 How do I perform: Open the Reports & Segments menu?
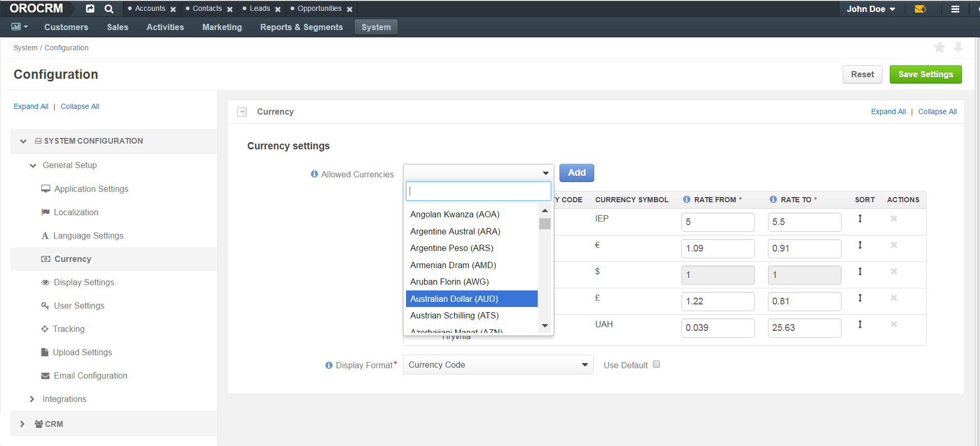pyautogui.click(x=302, y=27)
